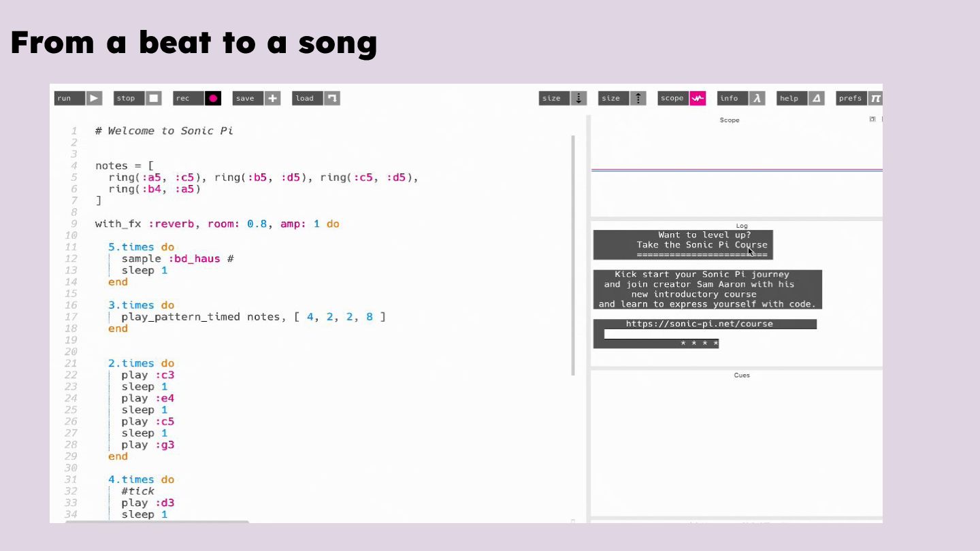The height and width of the screenshot is (551, 980).
Task: Open preferences via the pi icon
Action: point(875,98)
